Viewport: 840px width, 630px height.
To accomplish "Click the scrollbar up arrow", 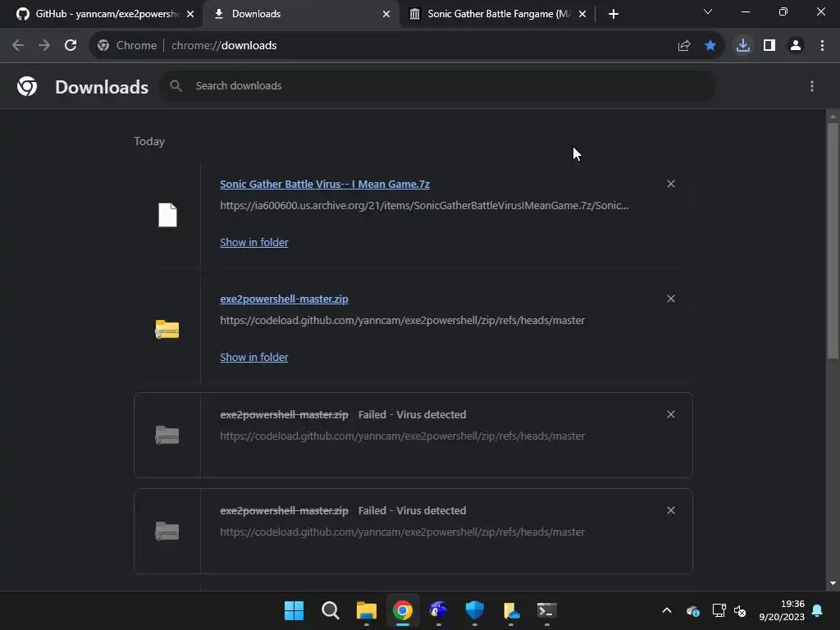I will tap(833, 116).
